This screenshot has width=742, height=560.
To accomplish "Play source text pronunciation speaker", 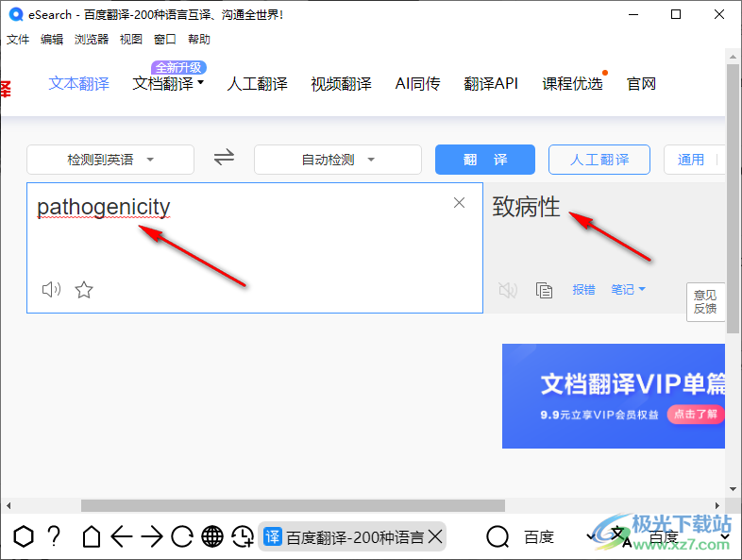I will point(51,289).
